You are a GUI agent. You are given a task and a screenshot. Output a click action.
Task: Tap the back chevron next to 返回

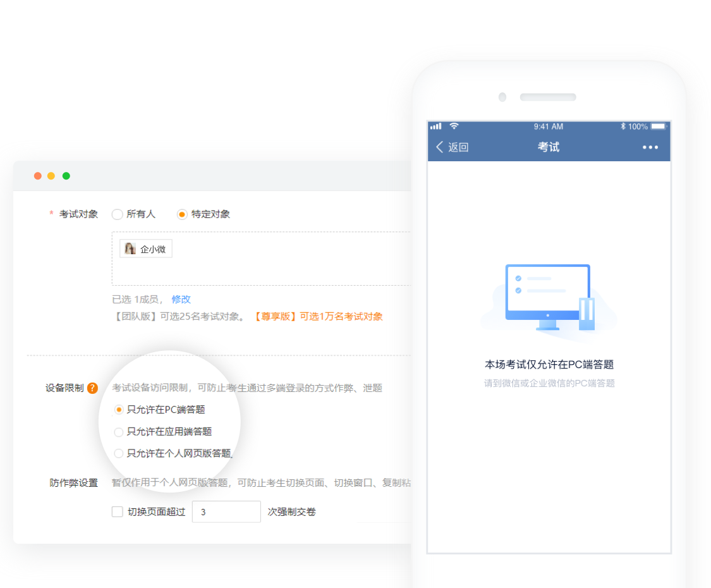click(440, 147)
